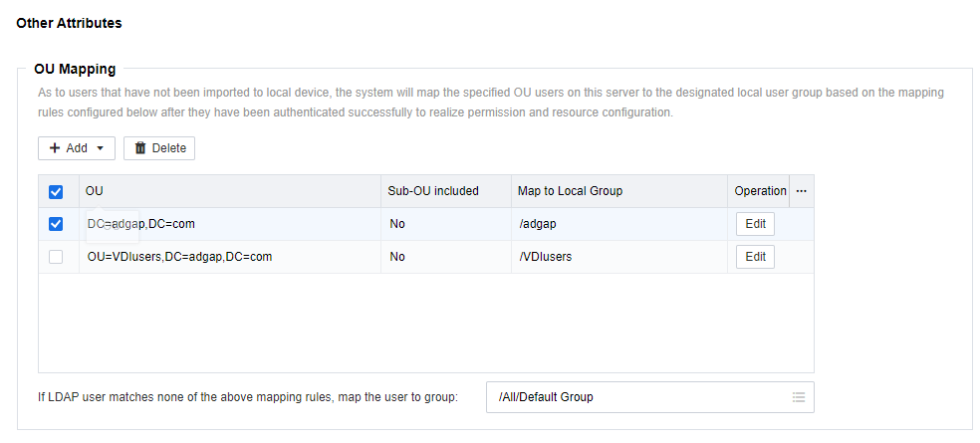
Task: Open the /All/Default Group selector field
Action: click(x=637, y=397)
